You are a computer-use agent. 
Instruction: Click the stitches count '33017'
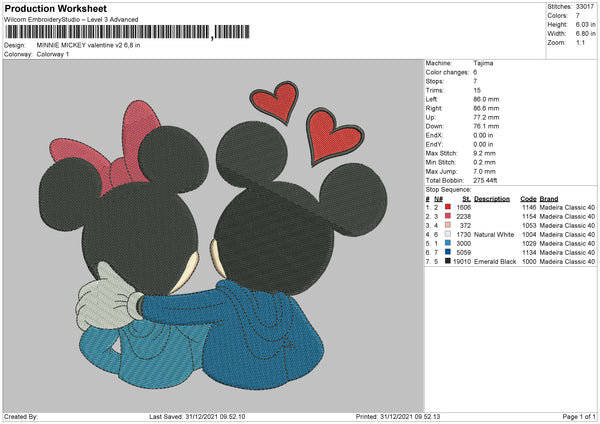(585, 7)
